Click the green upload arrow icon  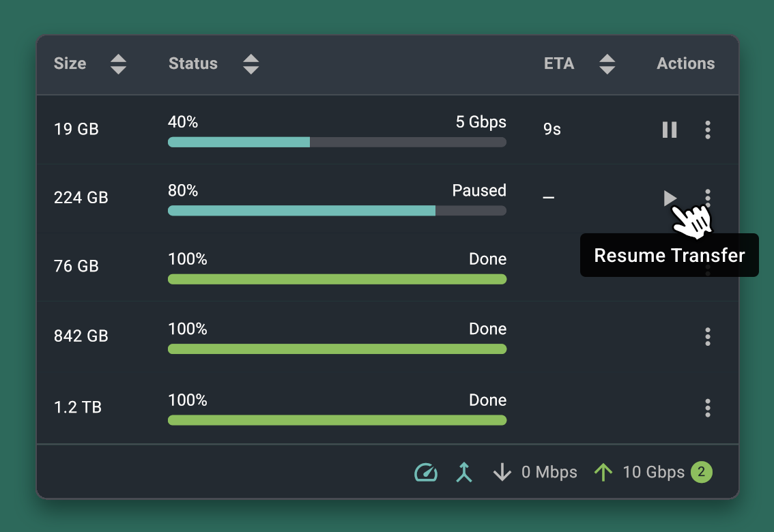click(603, 472)
